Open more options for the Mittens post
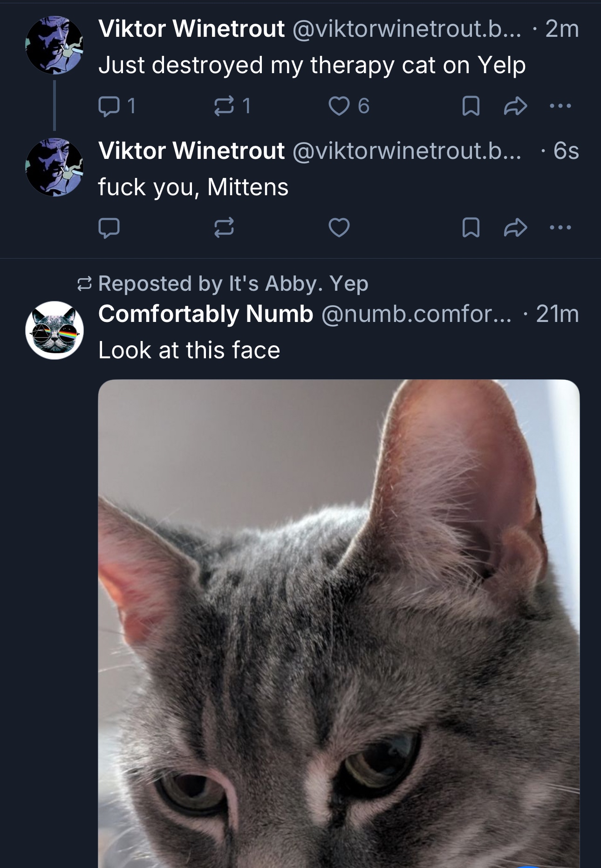This screenshot has height=868, width=601. 560,228
